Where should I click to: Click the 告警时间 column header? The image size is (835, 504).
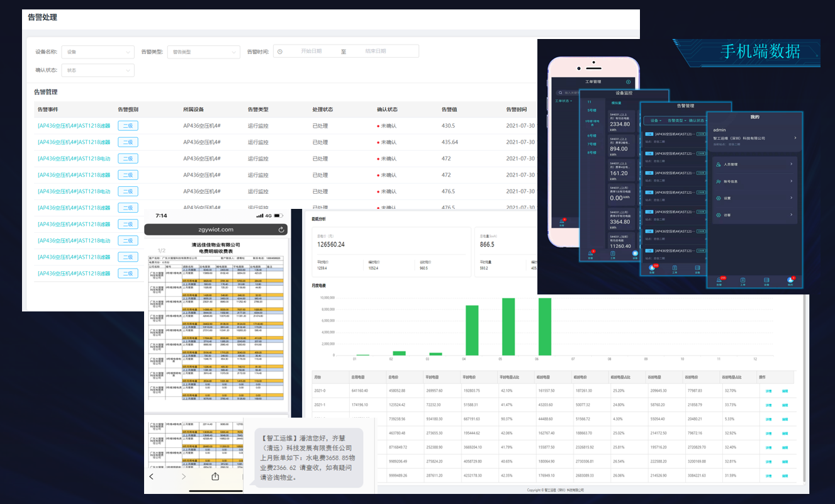517,109
